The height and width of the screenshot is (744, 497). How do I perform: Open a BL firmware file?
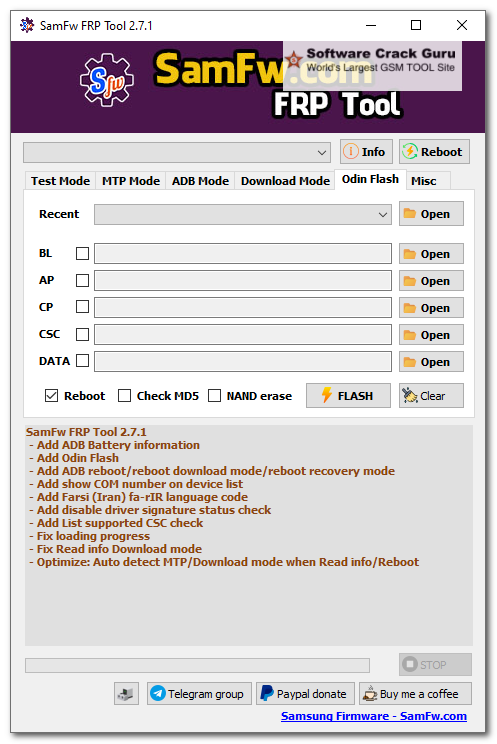tap(431, 254)
